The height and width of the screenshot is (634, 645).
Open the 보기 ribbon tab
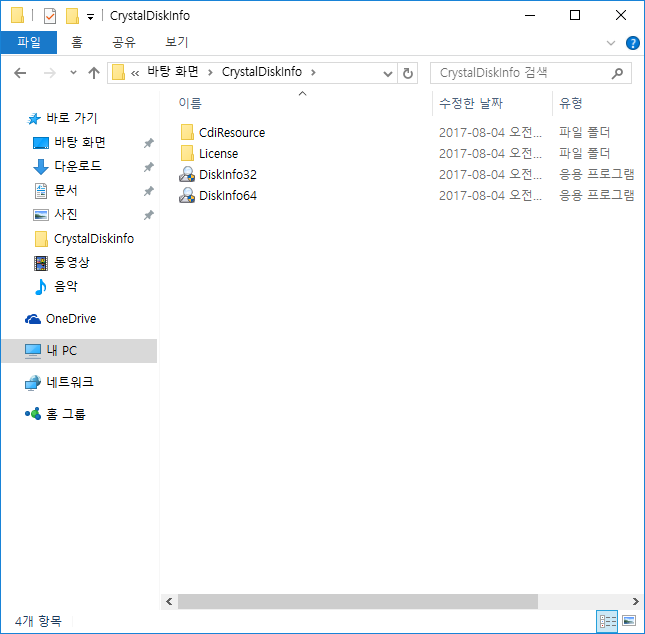pyautogui.click(x=176, y=42)
